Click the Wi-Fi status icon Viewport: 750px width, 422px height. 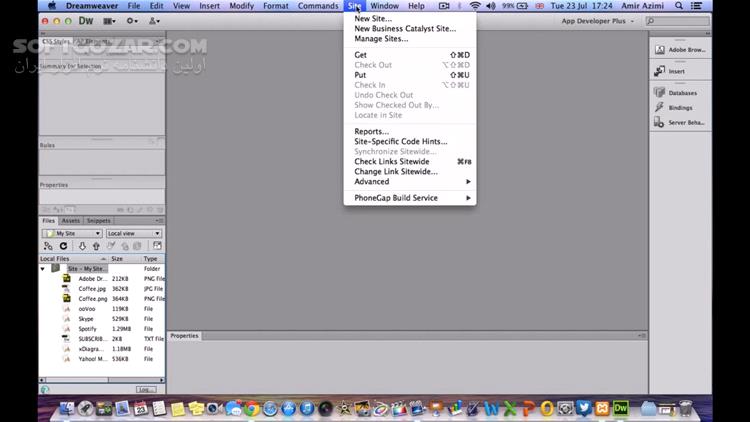(474, 6)
